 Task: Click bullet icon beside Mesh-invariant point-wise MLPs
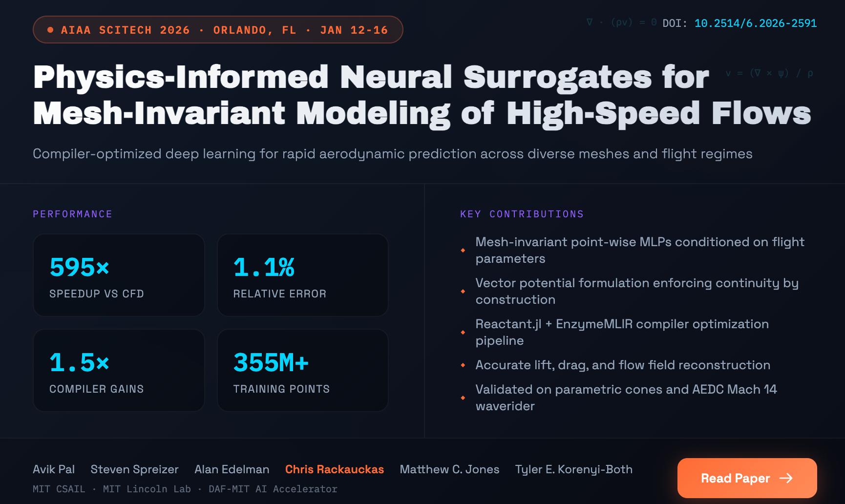[463, 251]
